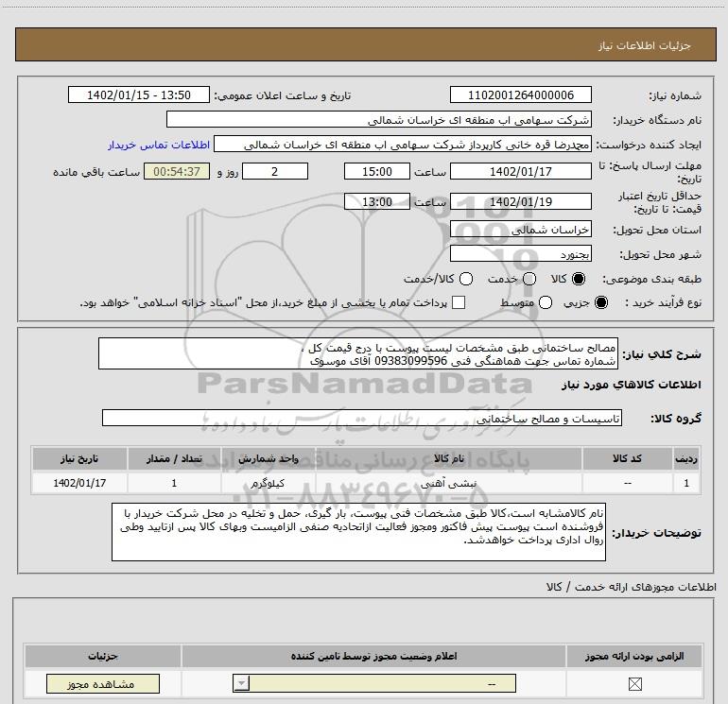Image resolution: width=728 pixels, height=704 pixels.
Task: Toggle Islamic treasury payment checkbox
Action: [x=459, y=302]
